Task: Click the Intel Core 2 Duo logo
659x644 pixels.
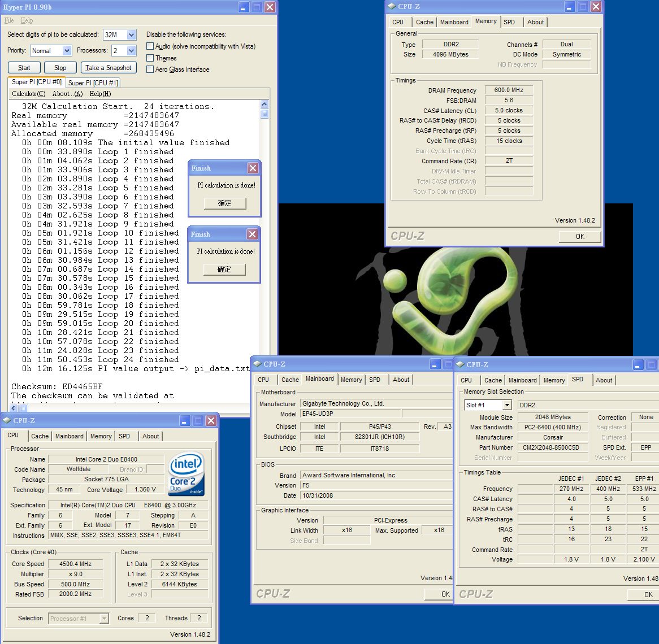Action: point(186,473)
